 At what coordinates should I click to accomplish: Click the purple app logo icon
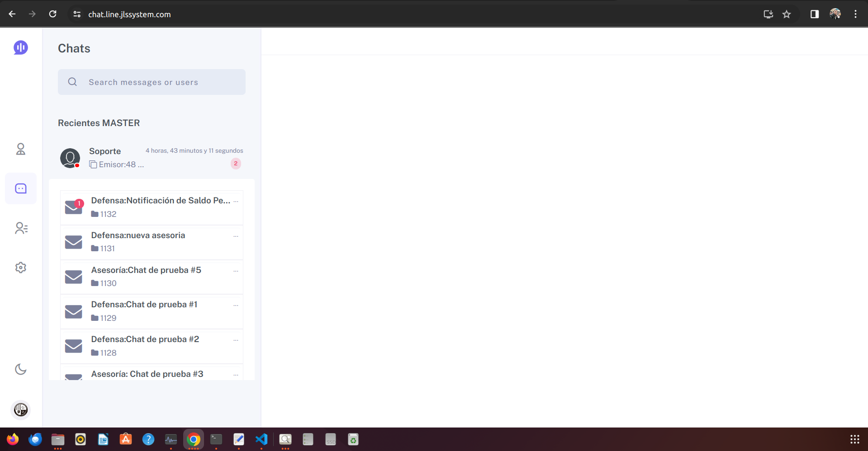coord(21,47)
